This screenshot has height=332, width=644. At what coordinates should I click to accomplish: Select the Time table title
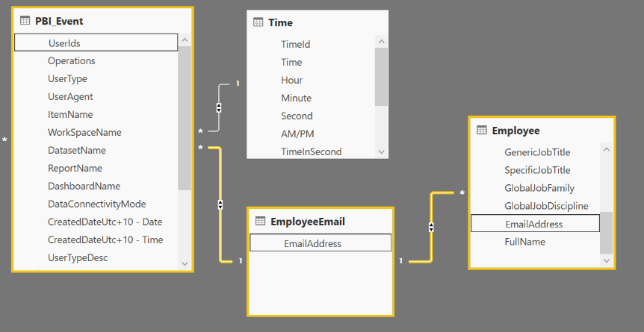280,22
